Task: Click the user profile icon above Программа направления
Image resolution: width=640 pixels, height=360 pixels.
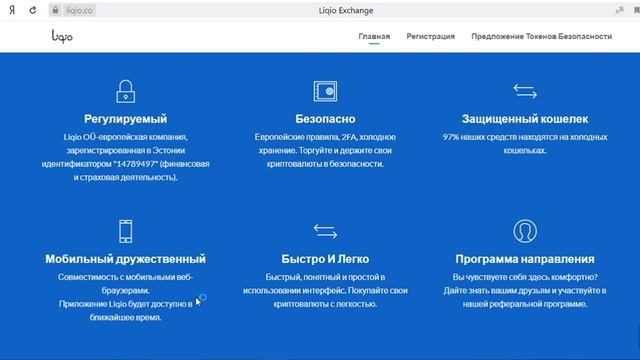Action: coord(525,231)
